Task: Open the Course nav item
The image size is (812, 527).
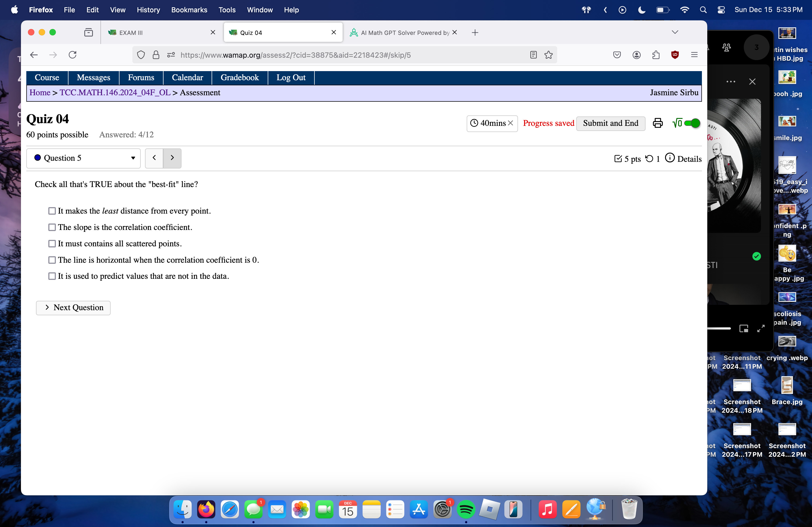Action: [x=47, y=78]
